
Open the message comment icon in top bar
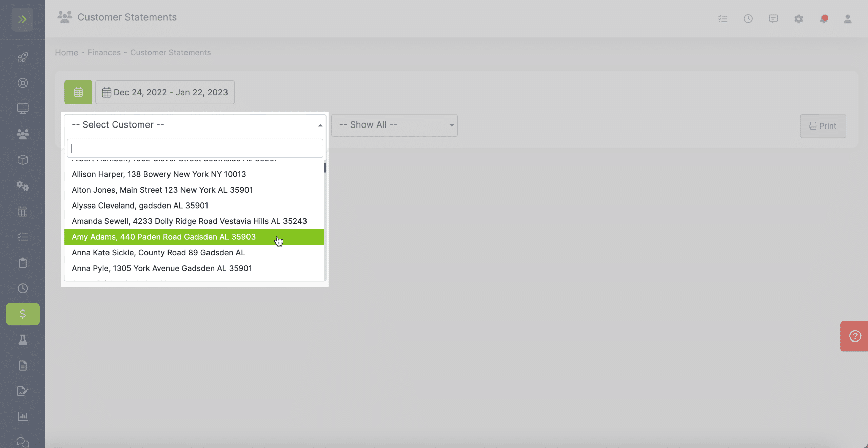point(773,19)
